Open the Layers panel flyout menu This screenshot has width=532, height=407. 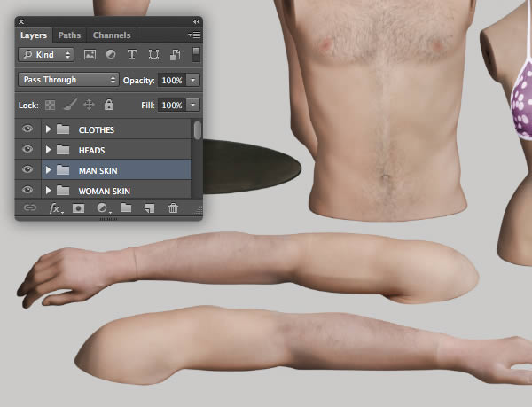194,35
